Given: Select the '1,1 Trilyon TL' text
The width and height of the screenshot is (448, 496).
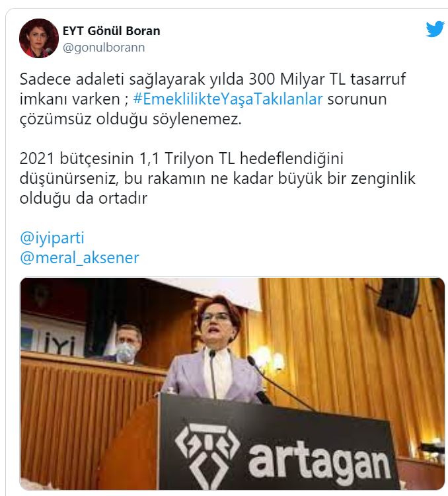Looking at the screenshot, I should pyautogui.click(x=187, y=159).
